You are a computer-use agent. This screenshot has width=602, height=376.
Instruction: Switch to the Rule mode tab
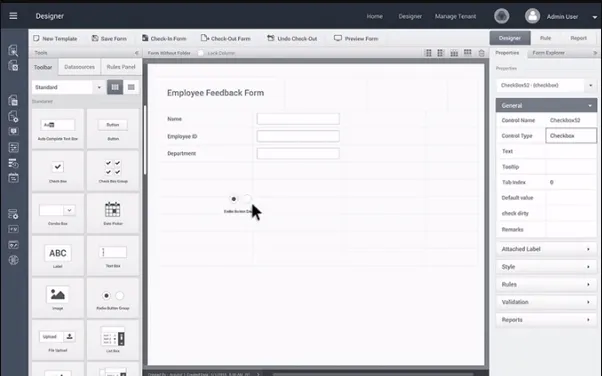(x=545, y=38)
